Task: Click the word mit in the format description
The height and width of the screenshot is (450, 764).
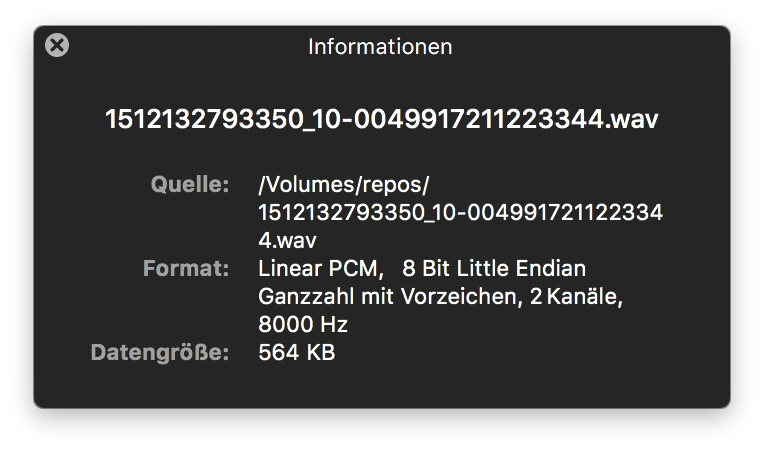Action: click(377, 297)
